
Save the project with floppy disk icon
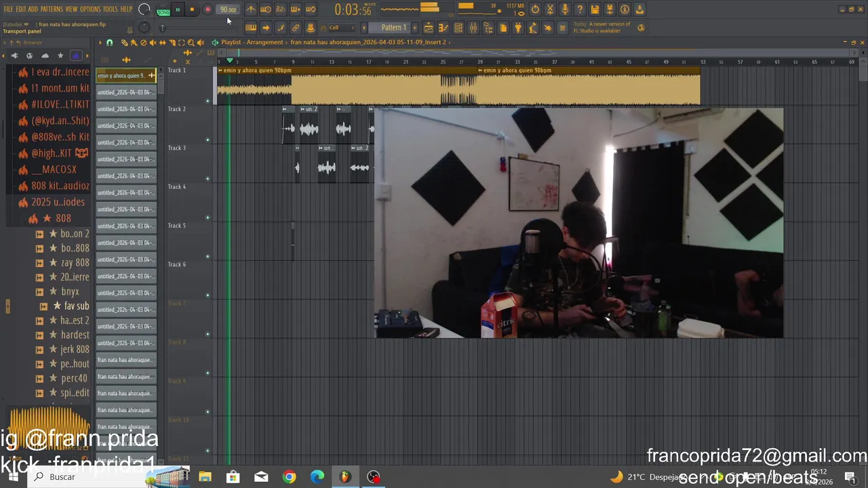tap(595, 9)
